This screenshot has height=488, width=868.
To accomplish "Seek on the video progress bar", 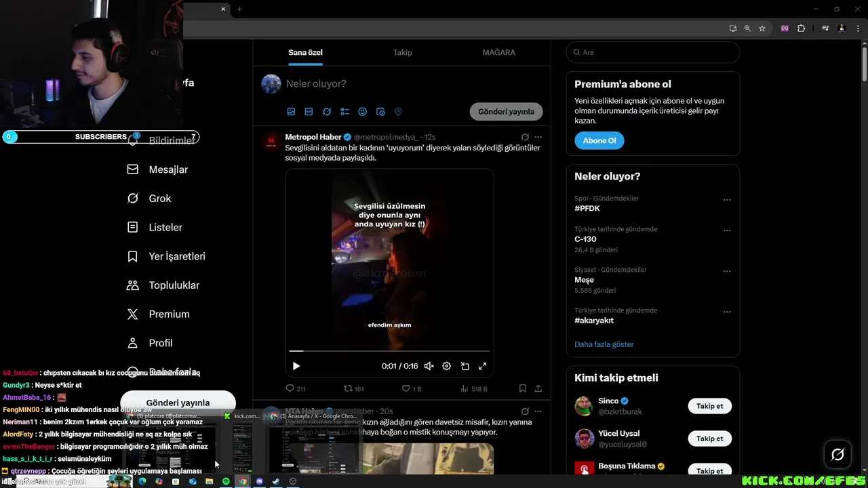I will (389, 351).
